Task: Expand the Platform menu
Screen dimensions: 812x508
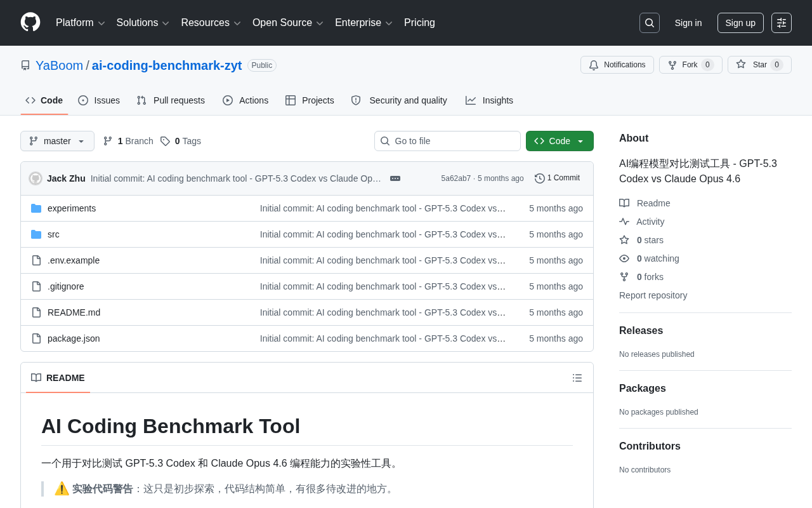Action: coord(80,23)
